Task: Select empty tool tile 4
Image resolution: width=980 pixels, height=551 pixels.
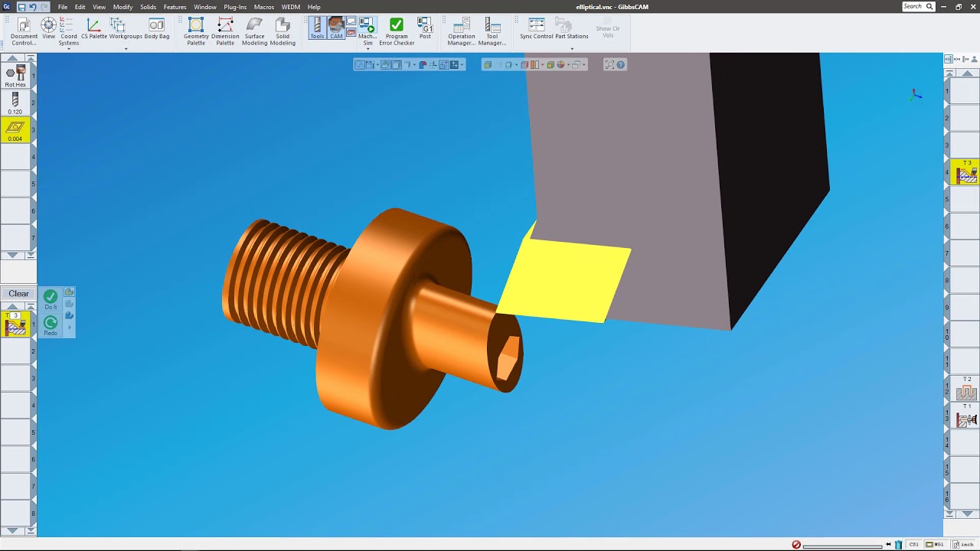Action: pyautogui.click(x=15, y=157)
